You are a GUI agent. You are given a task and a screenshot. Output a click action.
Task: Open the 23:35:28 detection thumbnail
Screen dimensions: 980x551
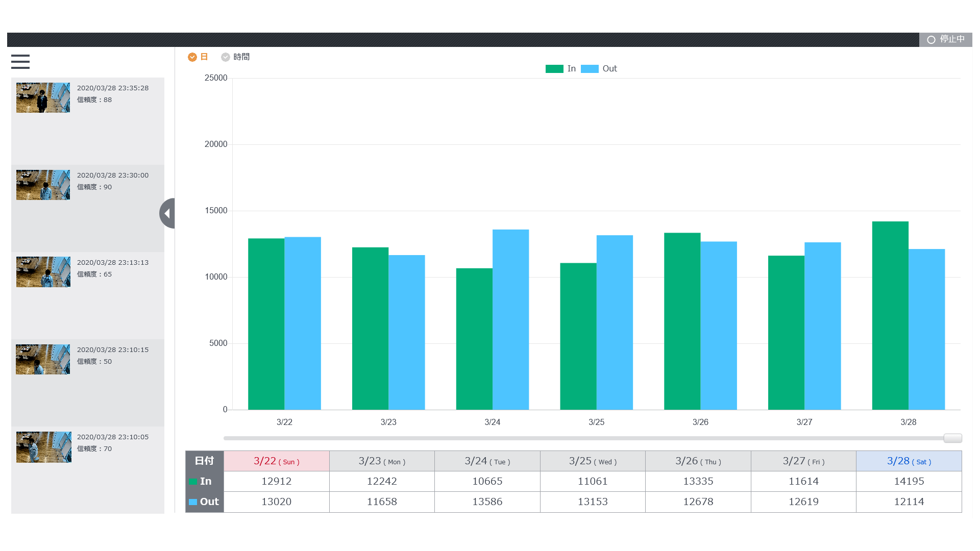pyautogui.click(x=43, y=97)
